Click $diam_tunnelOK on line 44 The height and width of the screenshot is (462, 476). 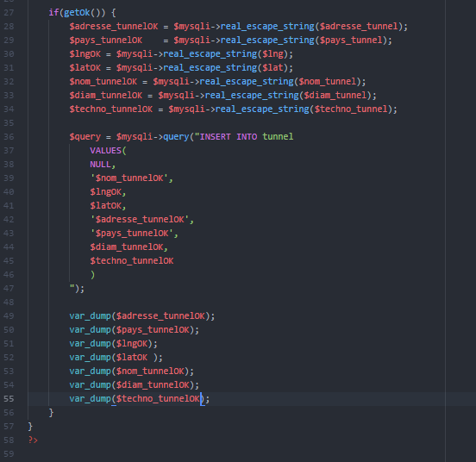127,247
